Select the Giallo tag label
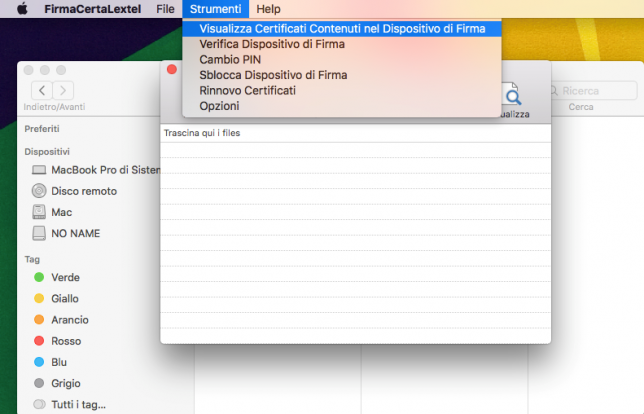This screenshot has width=644, height=414. tap(65, 299)
